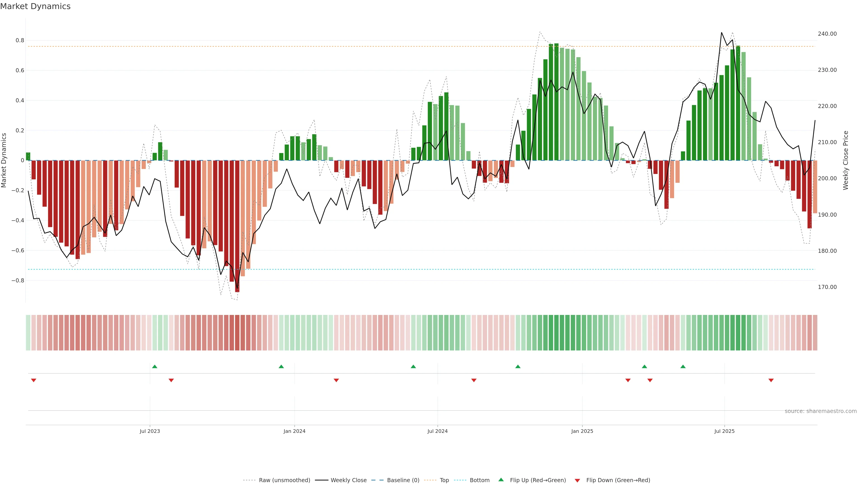This screenshot has width=868, height=488.
Task: Click the last red flip-down triangle marker
Action: pyautogui.click(x=771, y=380)
